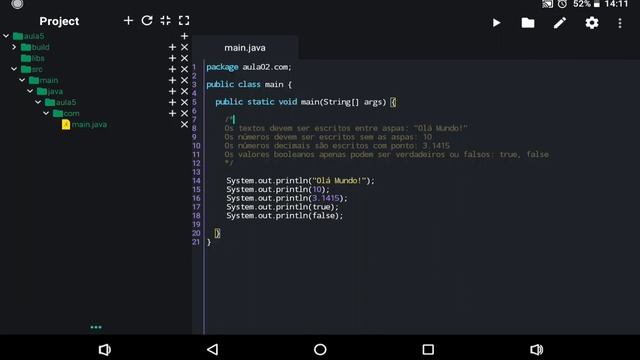This screenshot has height=360, width=640.
Task: Collapse the main folder chevron
Action: pos(22,80)
